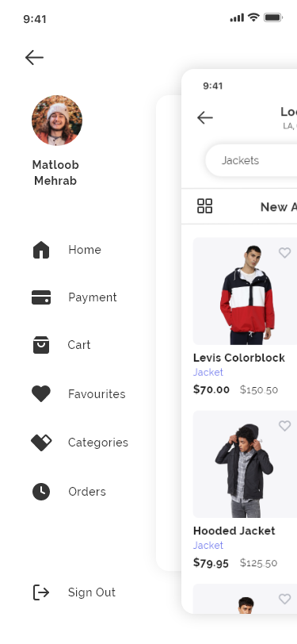The image size is (297, 644).
Task: Open the Cart bag icon
Action: point(41,345)
